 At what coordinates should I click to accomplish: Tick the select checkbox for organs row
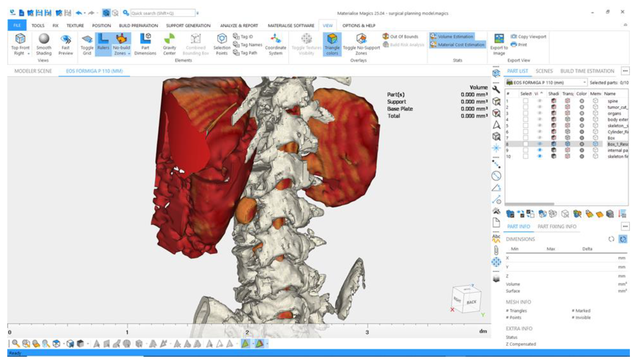525,113
